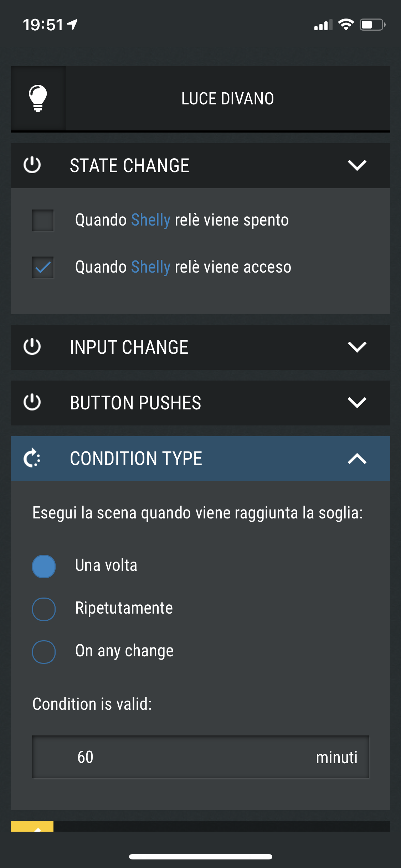This screenshot has height=868, width=401.
Task: Edit the 60 minuti validity field
Action: (201, 757)
